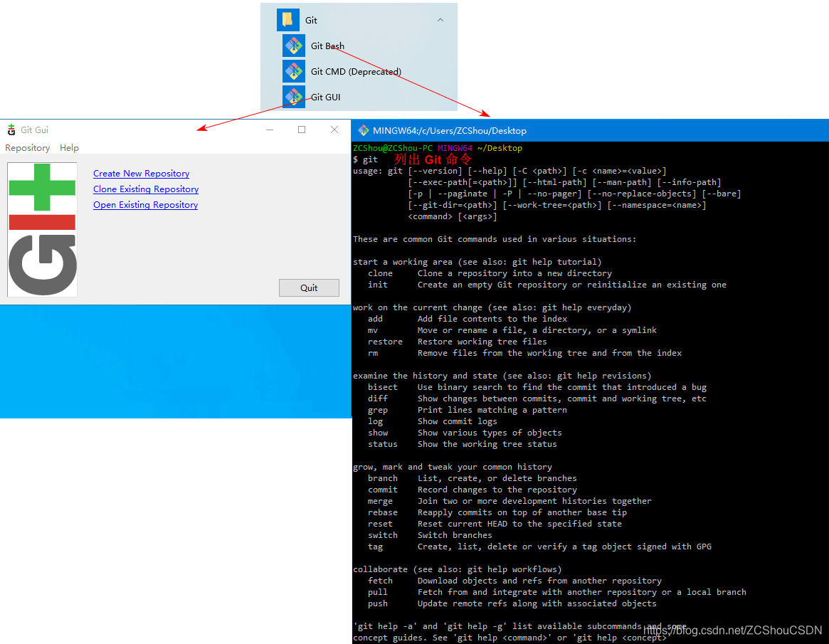Click the 'commit' command in terminal

(383, 490)
